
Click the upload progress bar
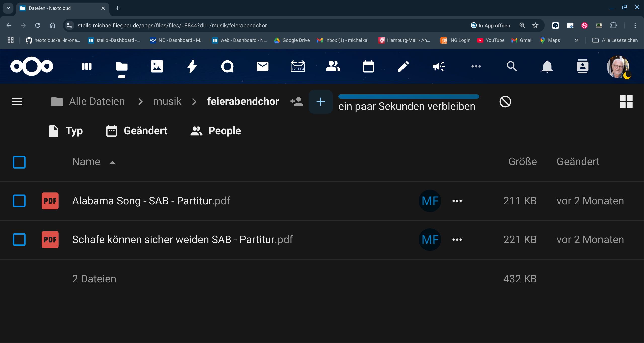pyautogui.click(x=409, y=96)
